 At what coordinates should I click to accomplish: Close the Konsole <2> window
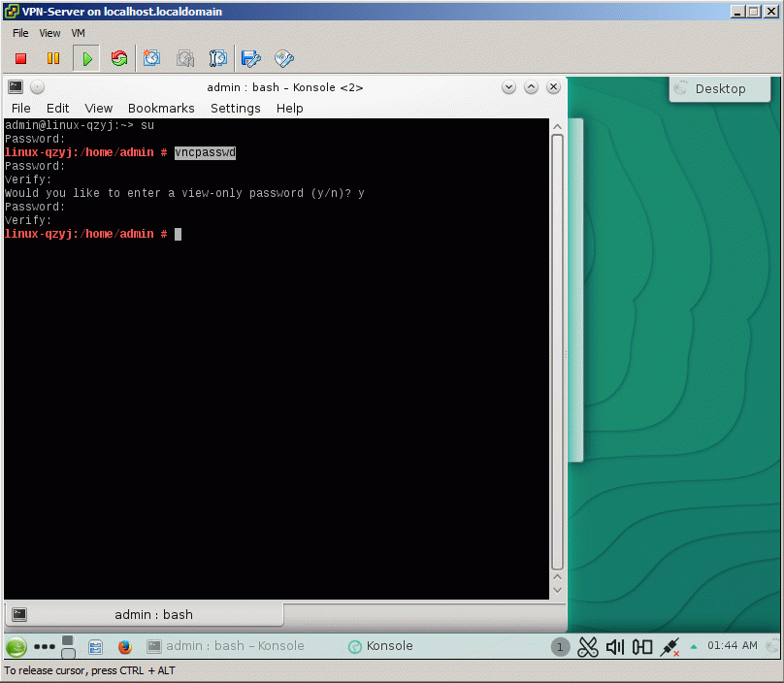coord(553,87)
